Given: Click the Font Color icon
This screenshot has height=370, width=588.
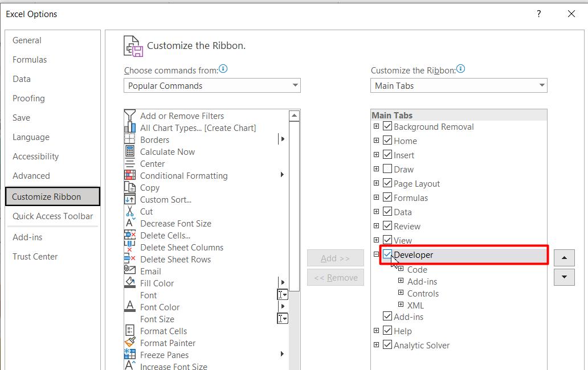Looking at the screenshot, I should [130, 307].
